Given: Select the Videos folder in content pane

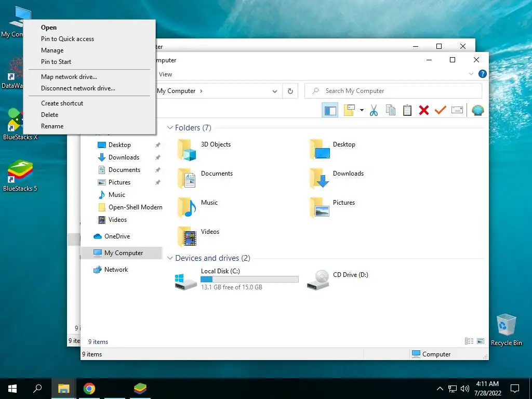Looking at the screenshot, I should [198, 237].
